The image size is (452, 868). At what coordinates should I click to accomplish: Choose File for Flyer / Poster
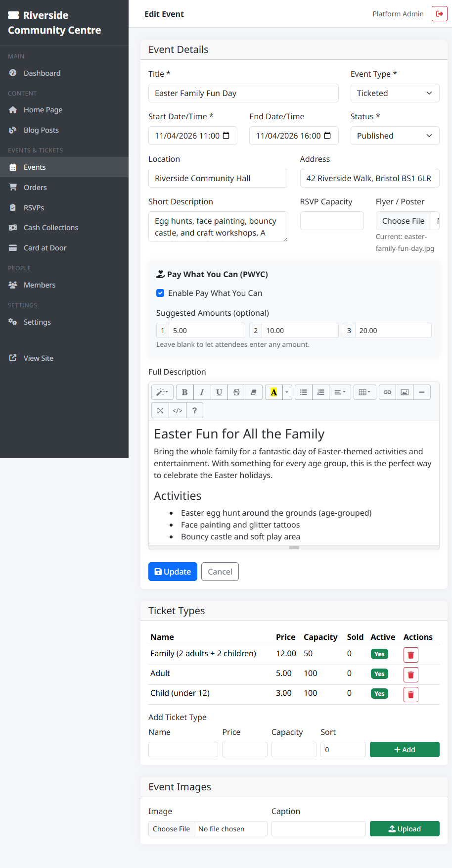(x=403, y=221)
